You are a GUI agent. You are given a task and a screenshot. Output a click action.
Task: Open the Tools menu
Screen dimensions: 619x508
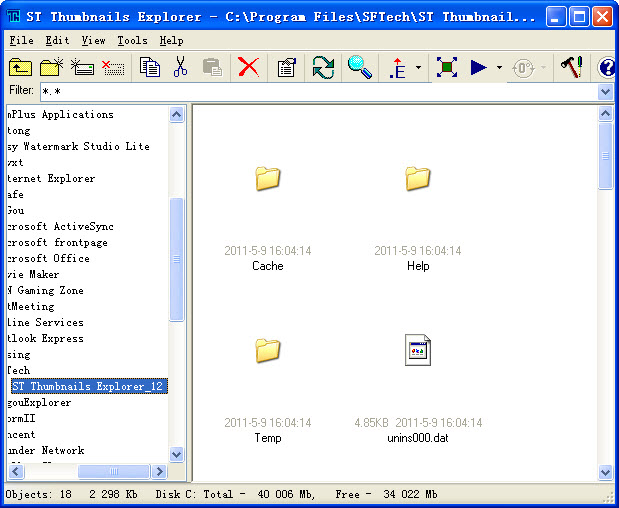click(132, 41)
